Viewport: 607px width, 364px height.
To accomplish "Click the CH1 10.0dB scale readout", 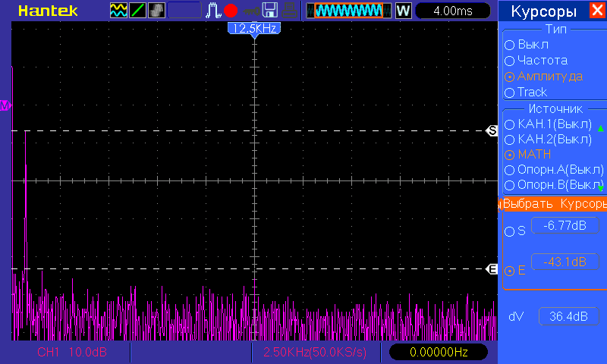I will coord(72,352).
